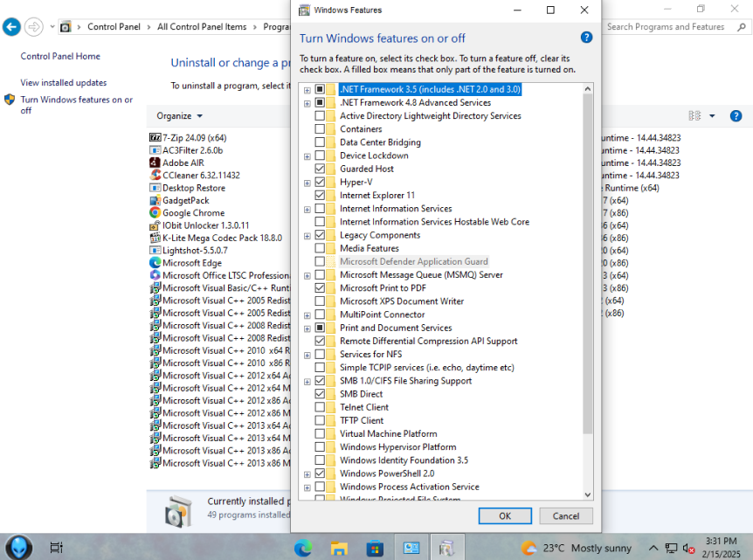Expand the Device Lockdown node
This screenshot has width=753, height=560.
click(x=307, y=156)
